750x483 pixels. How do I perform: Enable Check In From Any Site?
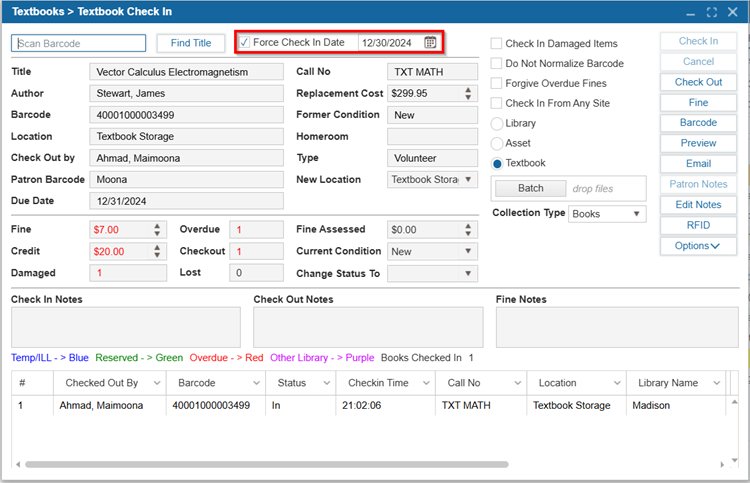click(x=496, y=103)
